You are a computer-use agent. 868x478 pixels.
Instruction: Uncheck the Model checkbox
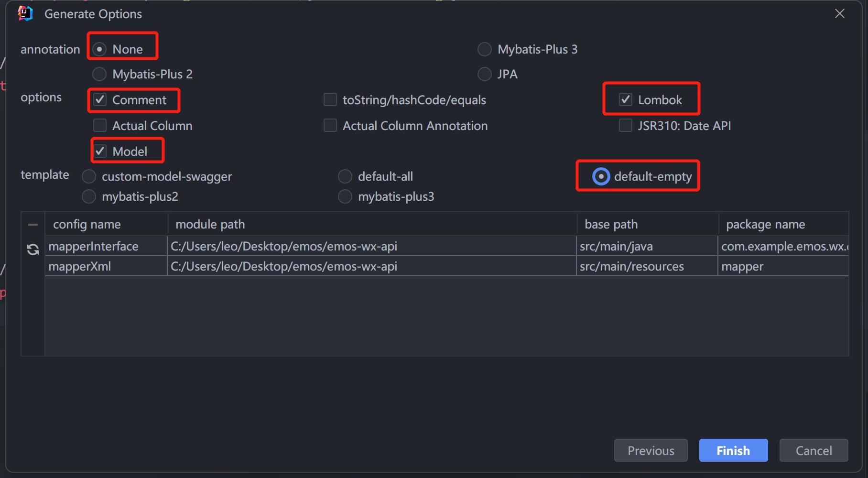[x=100, y=152]
